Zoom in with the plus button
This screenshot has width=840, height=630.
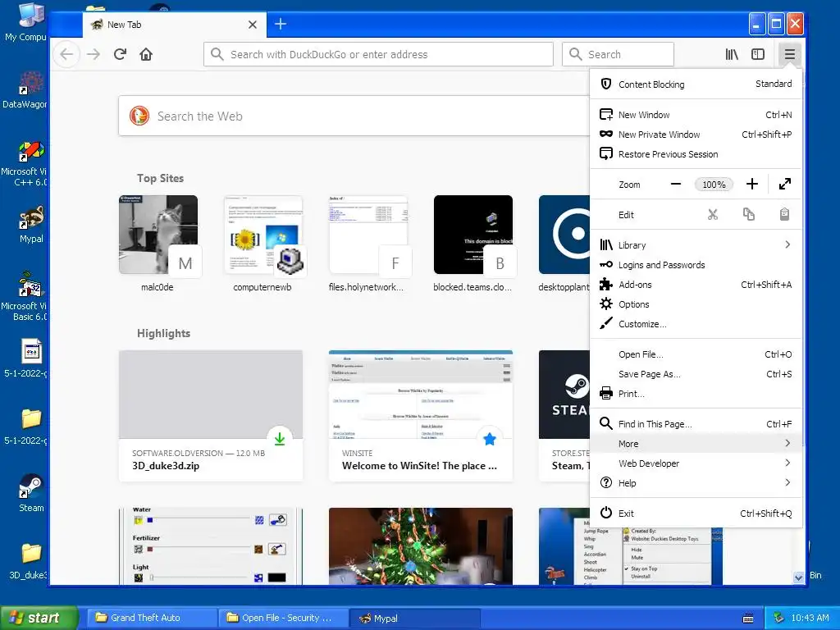tap(752, 185)
